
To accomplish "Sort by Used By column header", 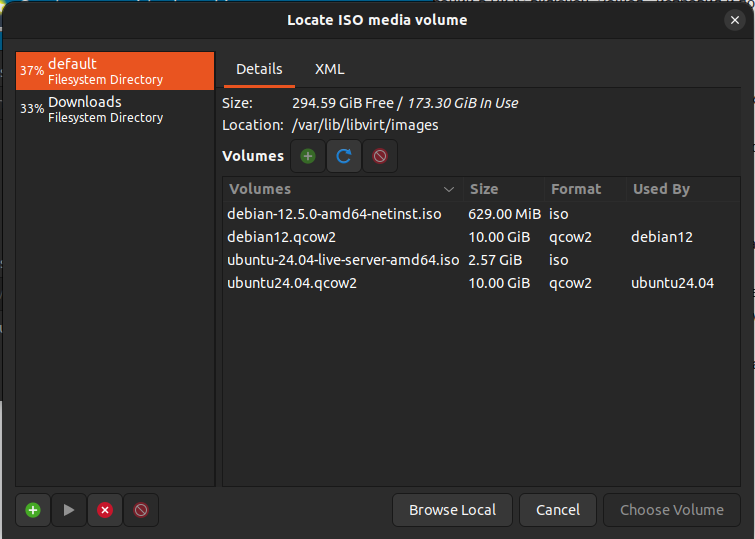I will point(683,189).
